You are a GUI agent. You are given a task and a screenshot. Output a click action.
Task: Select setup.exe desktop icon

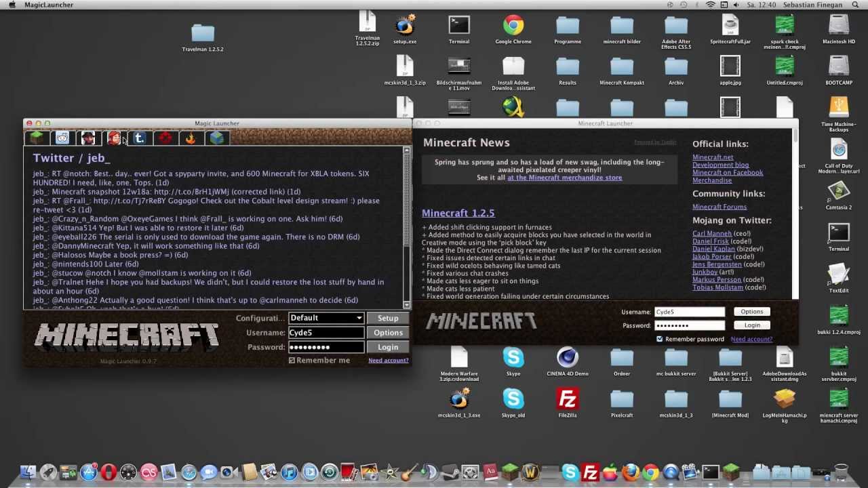click(x=405, y=27)
